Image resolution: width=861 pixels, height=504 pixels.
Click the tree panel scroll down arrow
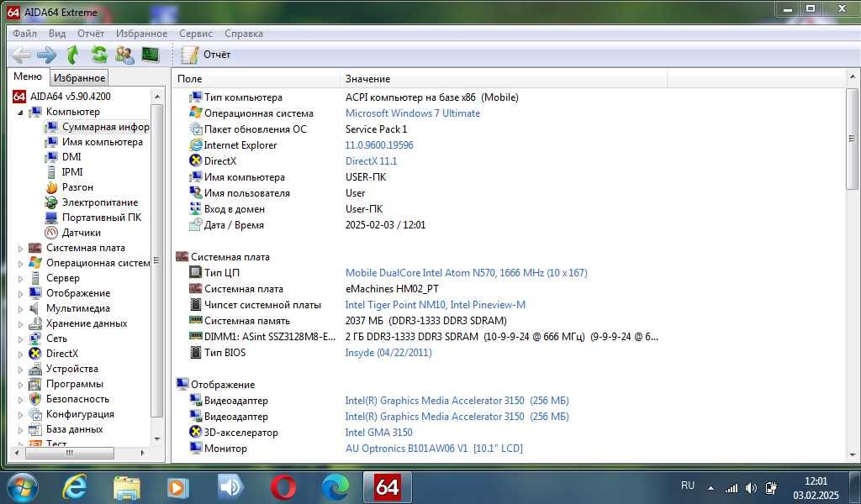(x=157, y=439)
